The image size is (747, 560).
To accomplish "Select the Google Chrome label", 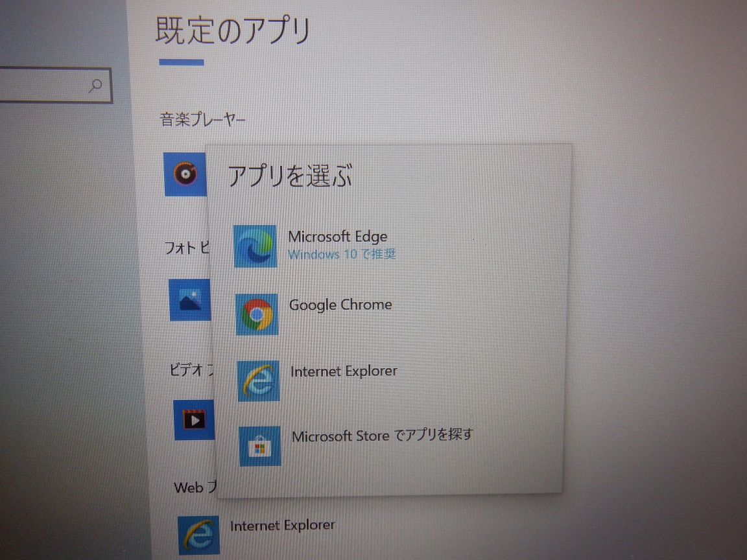I will pyautogui.click(x=340, y=305).
